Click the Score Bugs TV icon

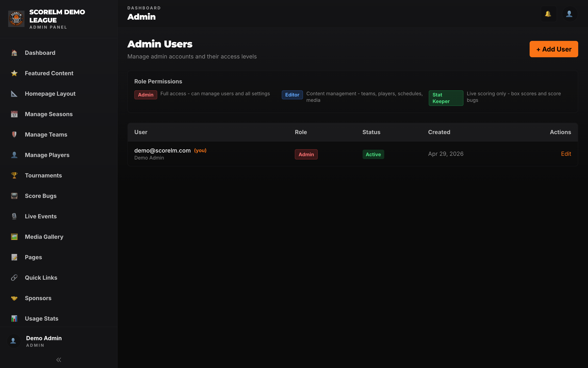14,196
